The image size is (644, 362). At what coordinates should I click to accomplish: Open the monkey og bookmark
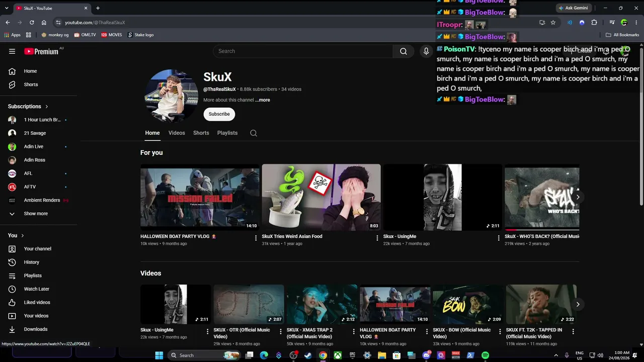coord(55,35)
